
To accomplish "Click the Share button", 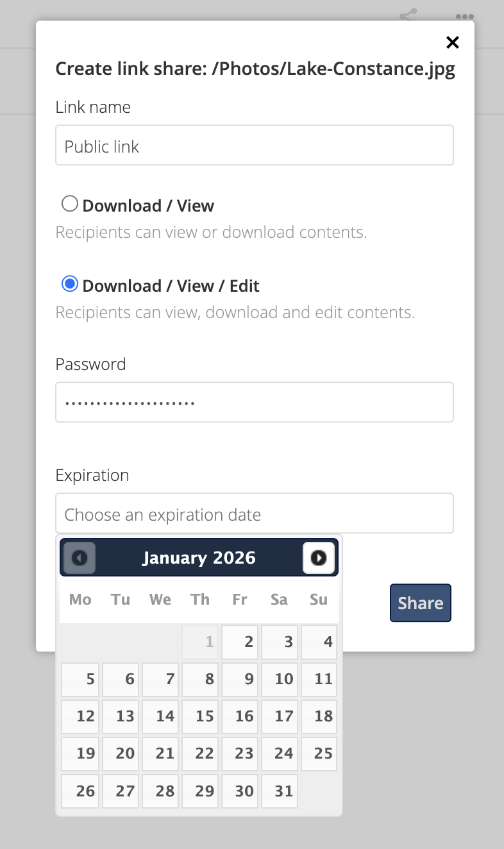I will pos(420,603).
